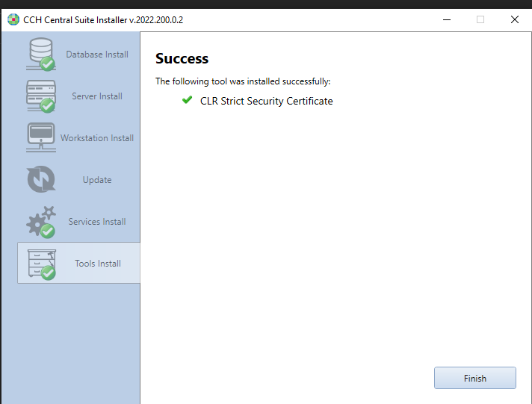
Task: Click the CCH installer app logo
Action: (13, 19)
